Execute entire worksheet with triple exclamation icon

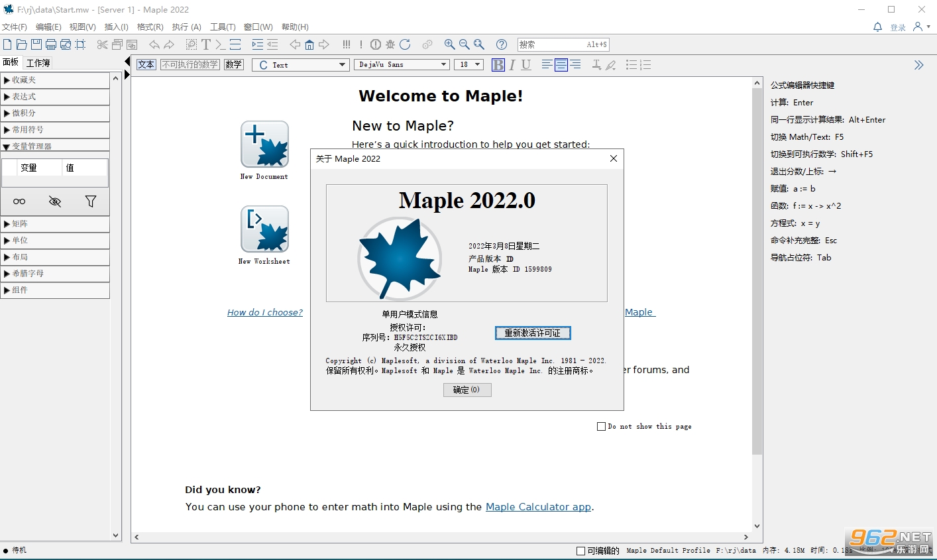[x=347, y=44]
